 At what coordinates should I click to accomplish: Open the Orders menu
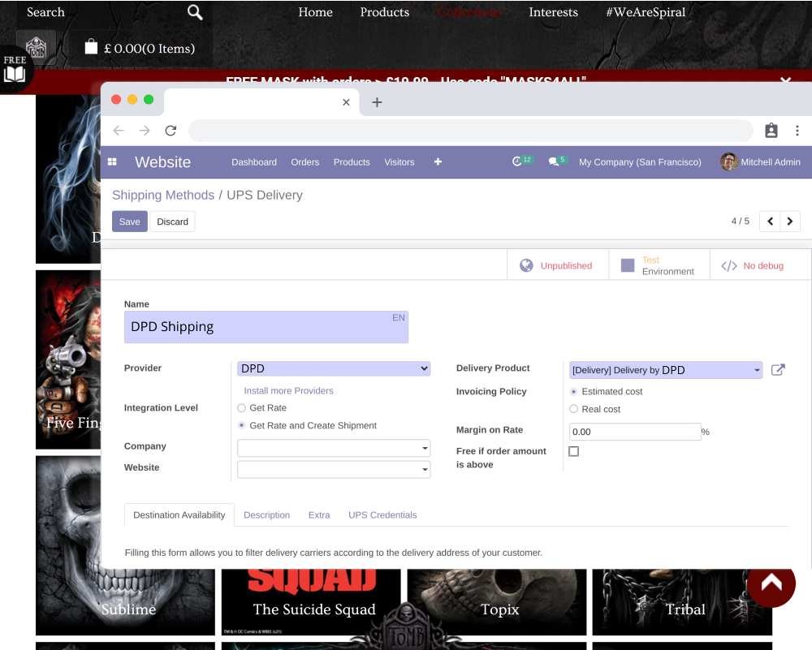point(305,162)
